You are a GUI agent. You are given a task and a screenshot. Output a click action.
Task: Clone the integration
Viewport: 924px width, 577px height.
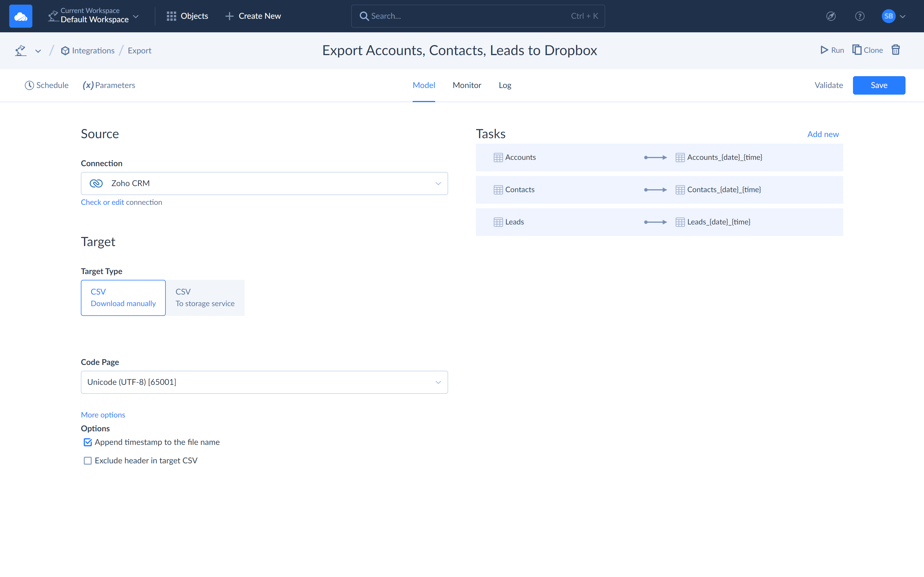(x=867, y=50)
